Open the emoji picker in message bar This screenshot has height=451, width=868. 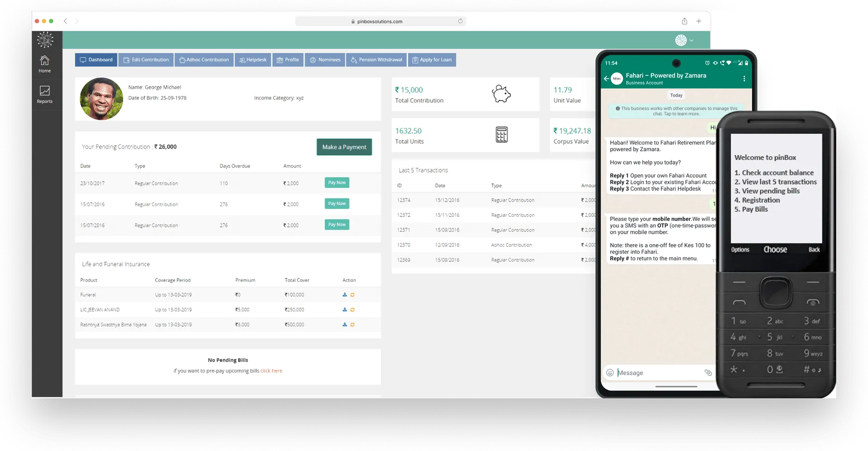(610, 373)
